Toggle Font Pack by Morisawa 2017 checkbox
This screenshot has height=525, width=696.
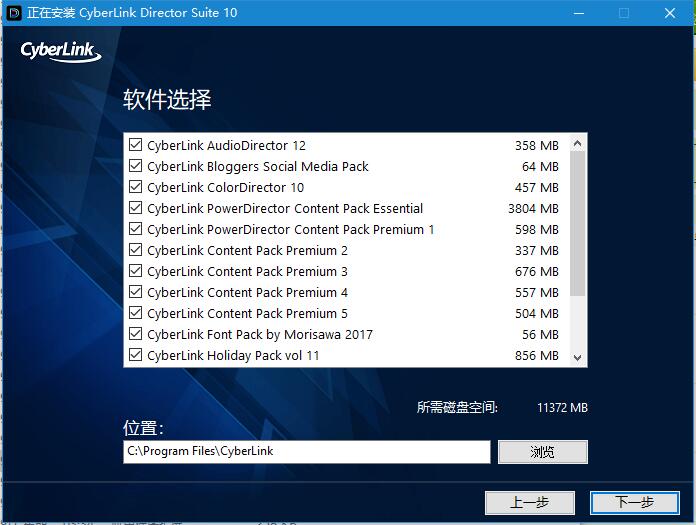(x=135, y=334)
